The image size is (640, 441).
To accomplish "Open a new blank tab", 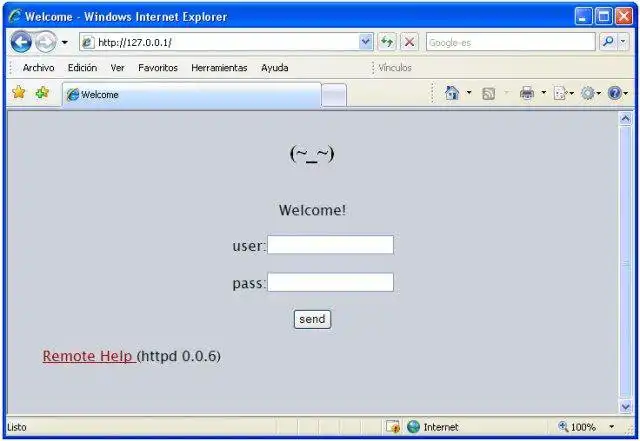I will [x=334, y=95].
